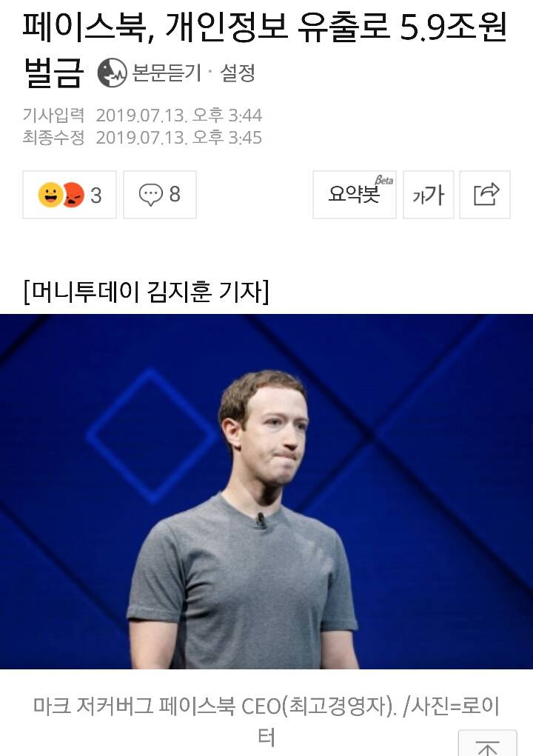Viewport: 533px width, 756px height.
Task: Click the Beta label on 요약봇
Action: point(384,180)
